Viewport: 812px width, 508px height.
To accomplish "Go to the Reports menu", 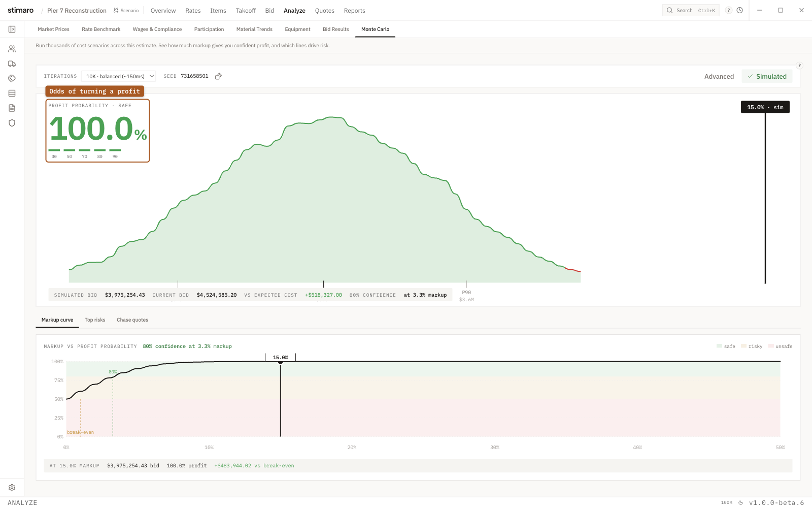I will 354,11.
